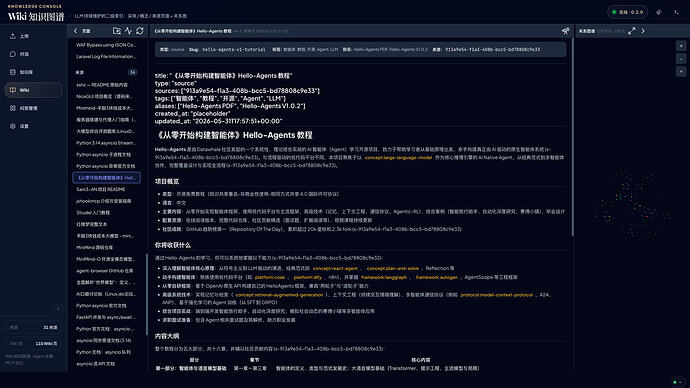Viewport: 690px width, 388px height.
Task: Click the Wiki 知识图谱 logo title
Action: tap(36, 17)
